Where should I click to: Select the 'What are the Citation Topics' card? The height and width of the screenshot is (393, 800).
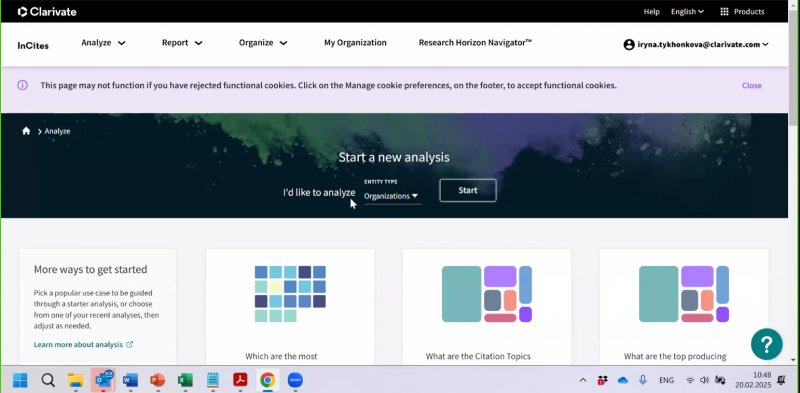pyautogui.click(x=487, y=307)
